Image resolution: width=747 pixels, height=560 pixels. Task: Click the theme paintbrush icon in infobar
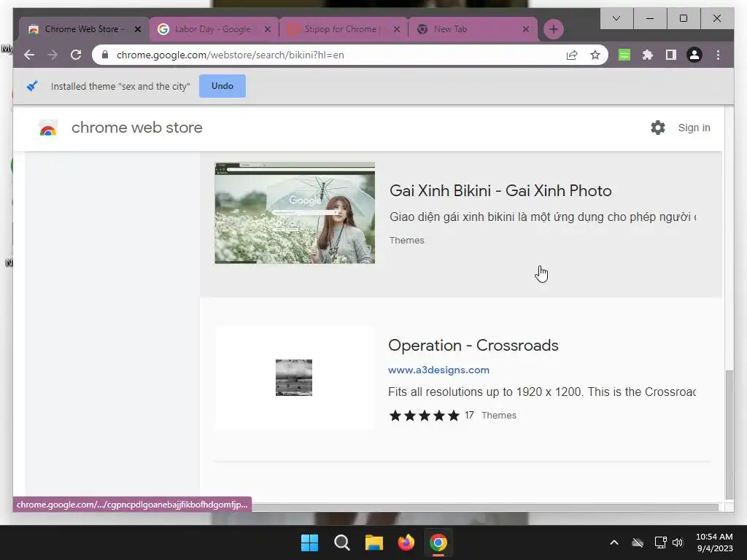coord(32,86)
